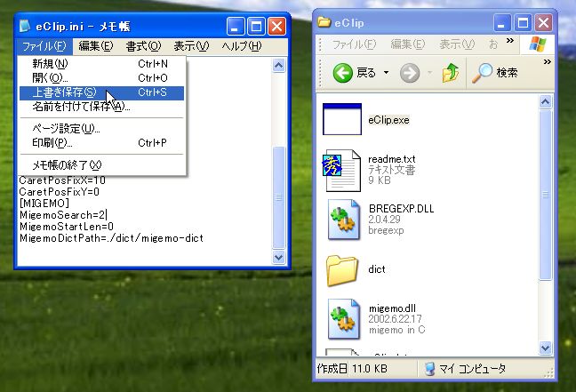576x392 pixels.
Task: Click line MigemoStartLen=0 in Notepad
Action: [67, 227]
